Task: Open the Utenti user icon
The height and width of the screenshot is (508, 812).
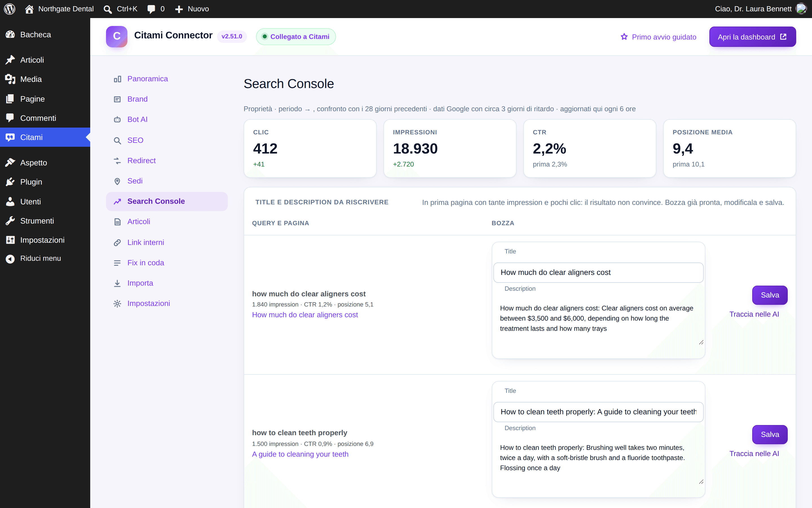Action: pos(10,202)
